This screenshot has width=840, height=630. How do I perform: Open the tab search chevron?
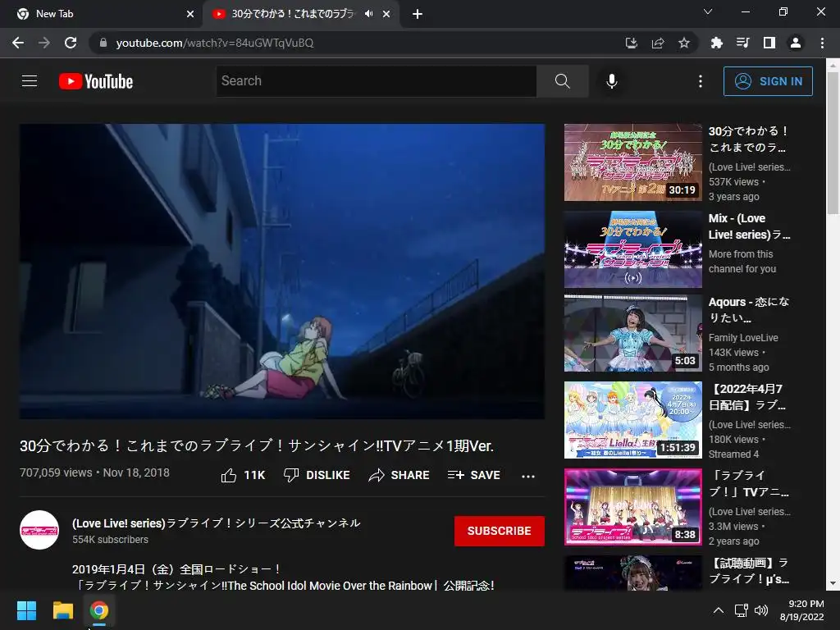coord(708,11)
